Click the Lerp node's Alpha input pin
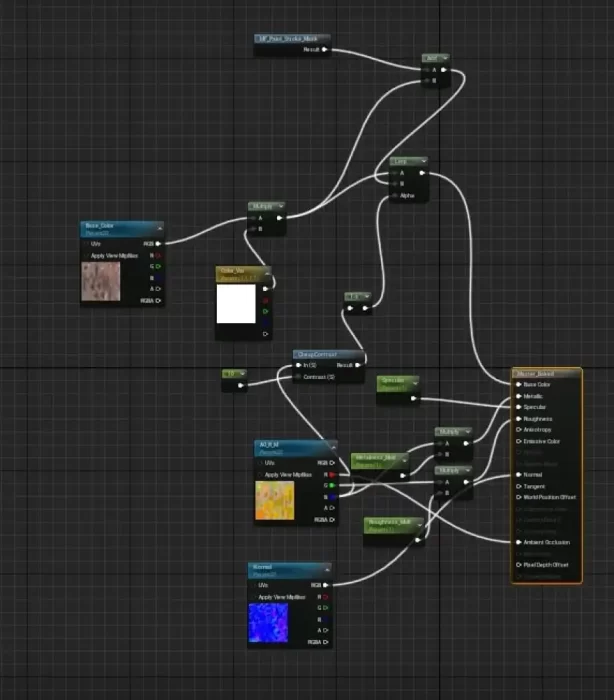The width and height of the screenshot is (614, 700). [395, 195]
